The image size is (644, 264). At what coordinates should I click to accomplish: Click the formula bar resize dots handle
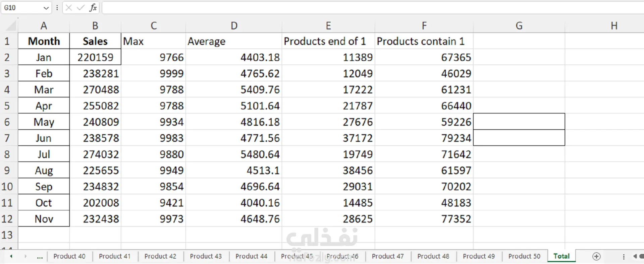pos(57,8)
